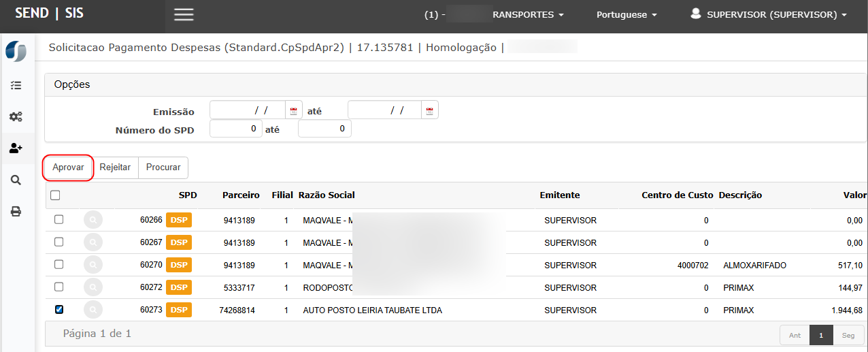Select the add user sidebar icon
The width and height of the screenshot is (868, 352).
(x=15, y=148)
